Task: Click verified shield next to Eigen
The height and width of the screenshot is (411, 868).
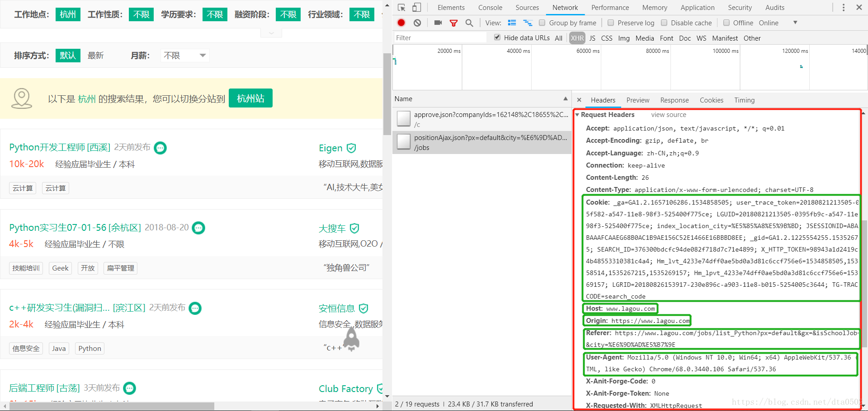Action: (x=351, y=148)
